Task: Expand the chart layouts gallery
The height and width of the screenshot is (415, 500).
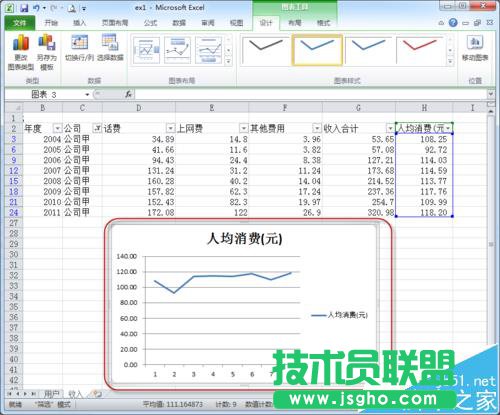Action: (x=228, y=61)
